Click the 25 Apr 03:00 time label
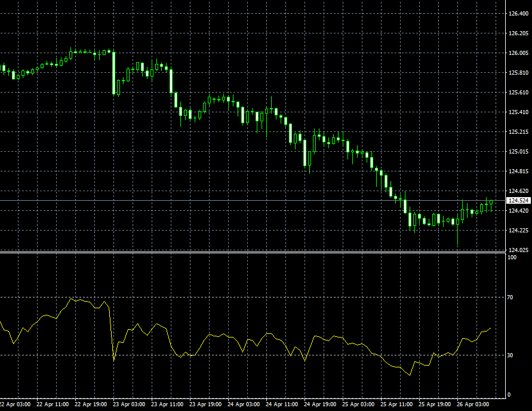532x411 pixels. pyautogui.click(x=358, y=404)
